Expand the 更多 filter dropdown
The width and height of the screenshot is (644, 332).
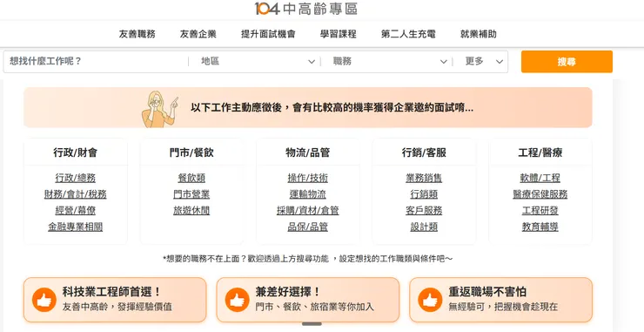click(484, 61)
